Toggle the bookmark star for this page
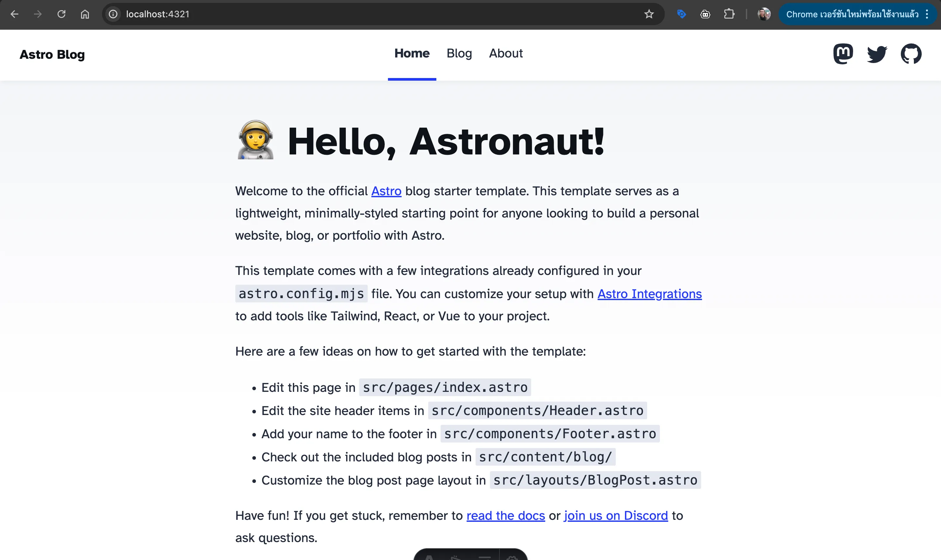The width and height of the screenshot is (941, 560). [x=648, y=14]
